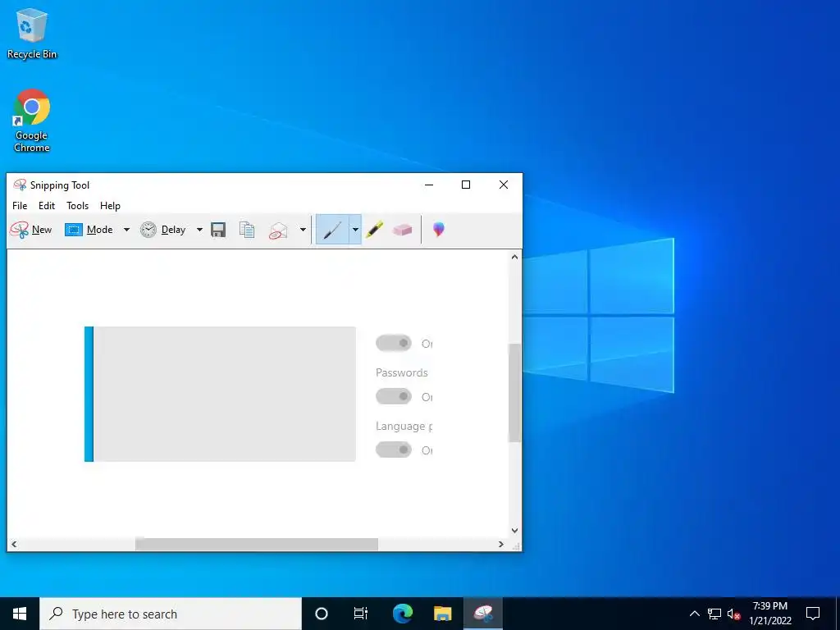Open the Tools menu
Screen dimensions: 840x630
[x=78, y=206]
